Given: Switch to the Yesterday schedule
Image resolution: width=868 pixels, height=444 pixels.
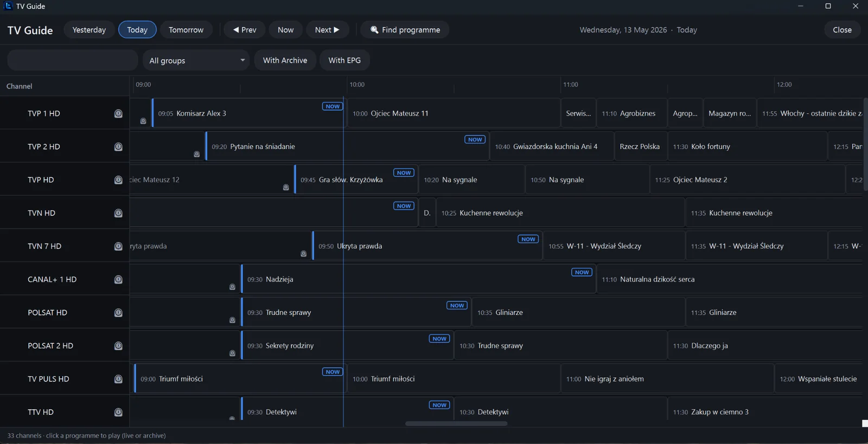Looking at the screenshot, I should [x=89, y=30].
